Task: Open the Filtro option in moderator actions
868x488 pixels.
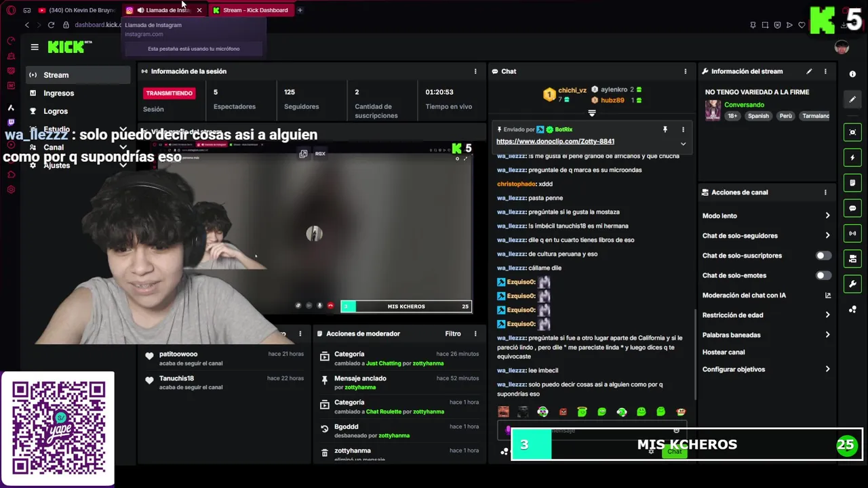Action: point(453,333)
